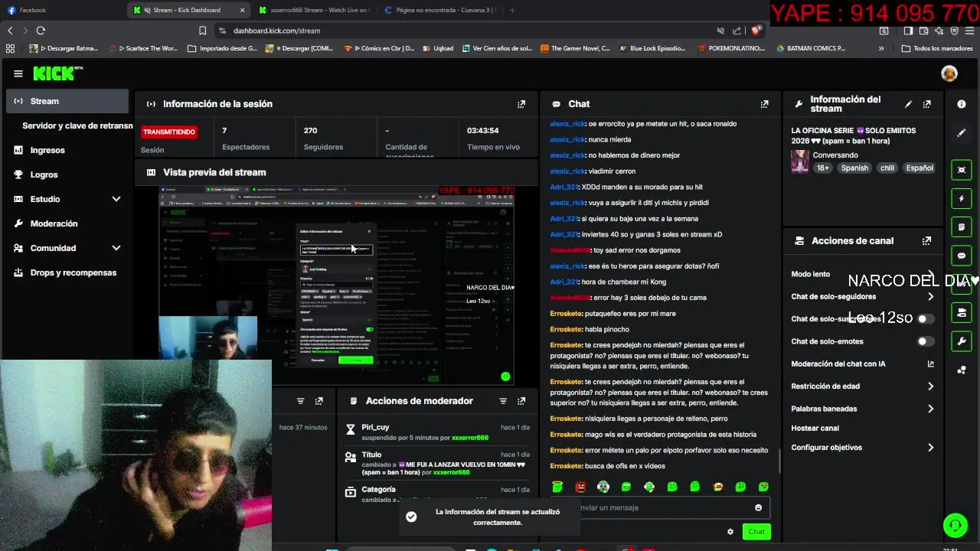Open the profile avatar in the top bar
Image resolution: width=980 pixels, height=551 pixels.
[x=949, y=73]
